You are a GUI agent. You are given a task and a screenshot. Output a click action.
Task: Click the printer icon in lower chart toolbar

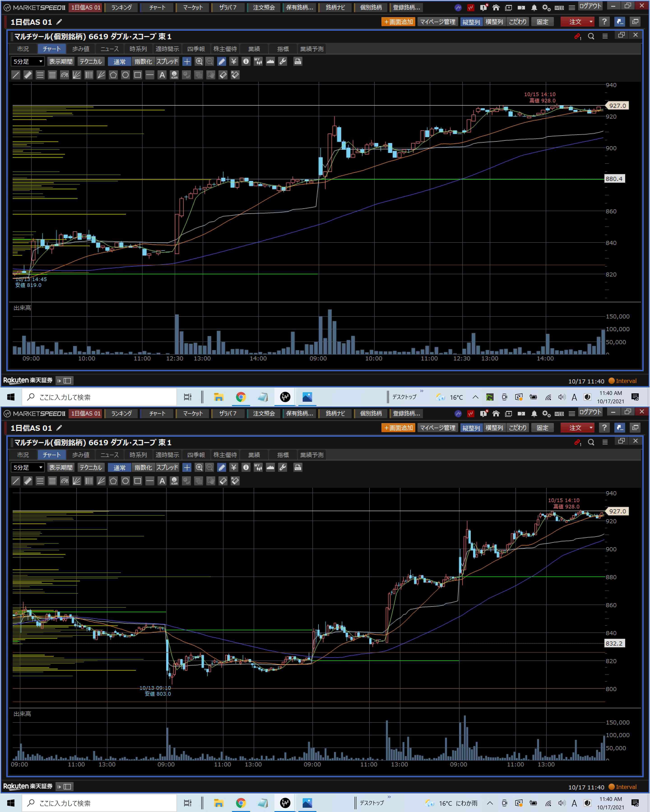pos(298,467)
